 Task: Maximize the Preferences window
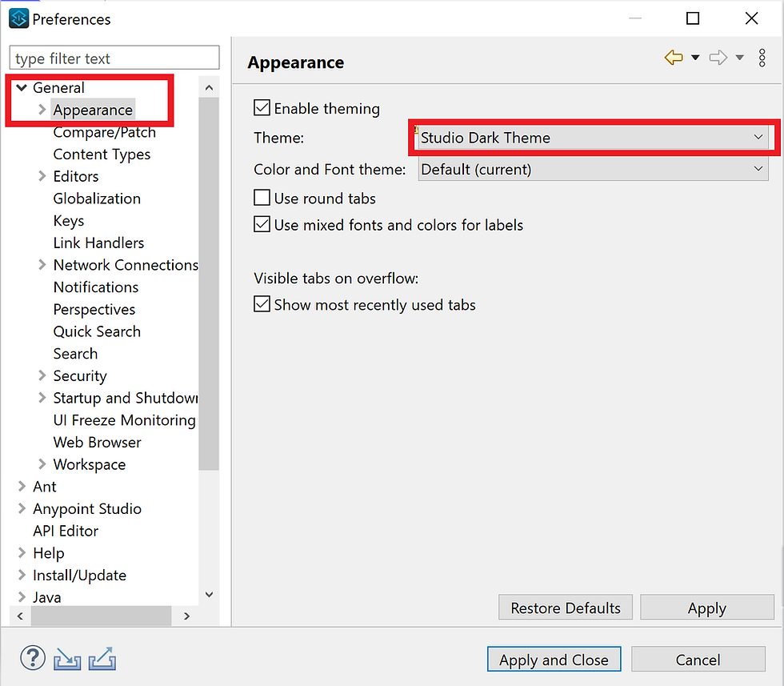(693, 18)
